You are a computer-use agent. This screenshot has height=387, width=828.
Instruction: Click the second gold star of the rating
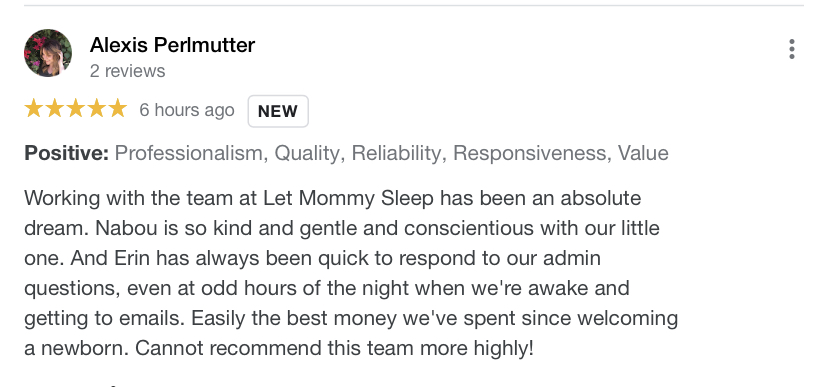54,108
